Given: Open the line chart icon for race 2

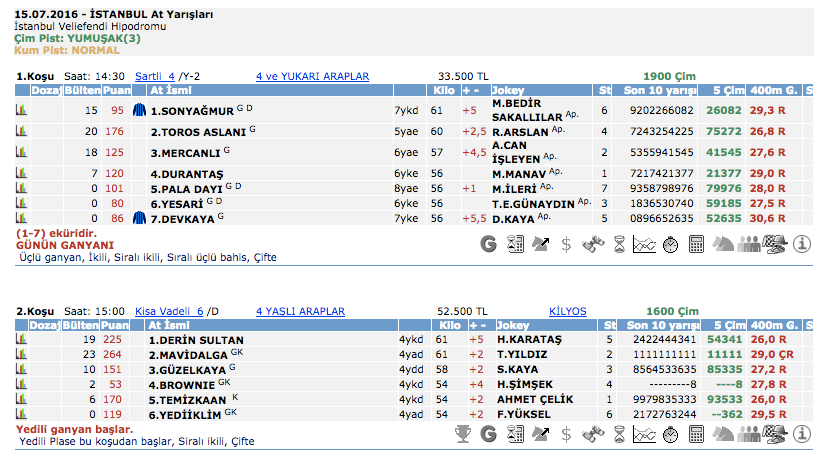Looking at the screenshot, I should (x=645, y=433).
